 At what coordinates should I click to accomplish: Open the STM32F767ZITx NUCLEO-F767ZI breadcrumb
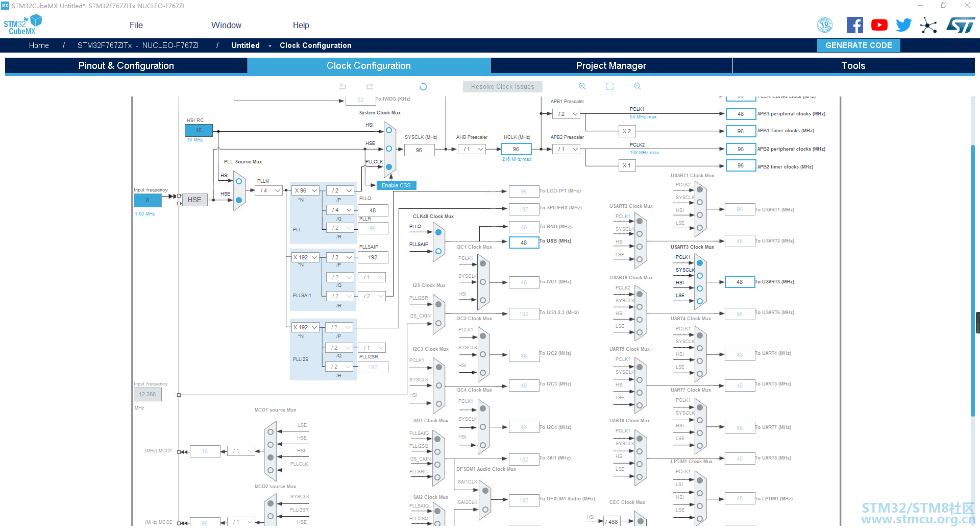click(138, 45)
